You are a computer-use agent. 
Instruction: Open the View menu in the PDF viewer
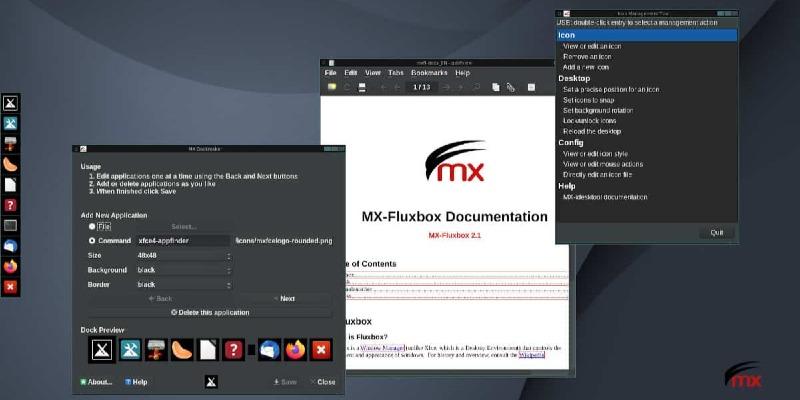click(x=373, y=73)
